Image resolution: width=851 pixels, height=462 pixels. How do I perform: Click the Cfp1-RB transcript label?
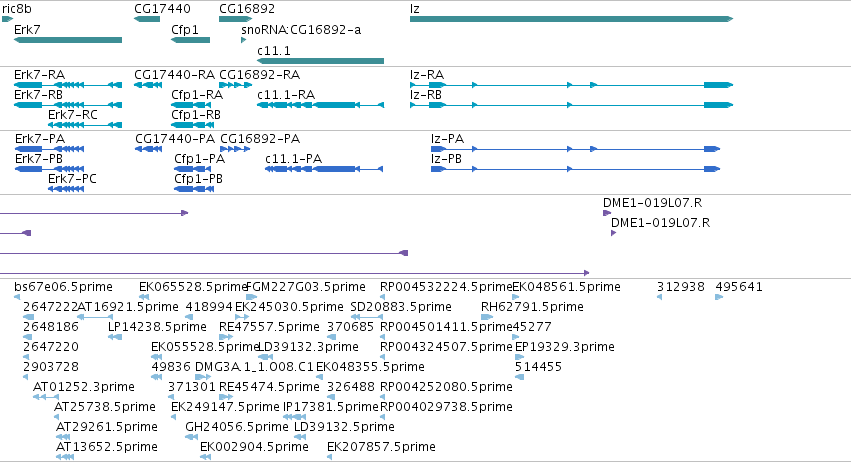[196, 115]
